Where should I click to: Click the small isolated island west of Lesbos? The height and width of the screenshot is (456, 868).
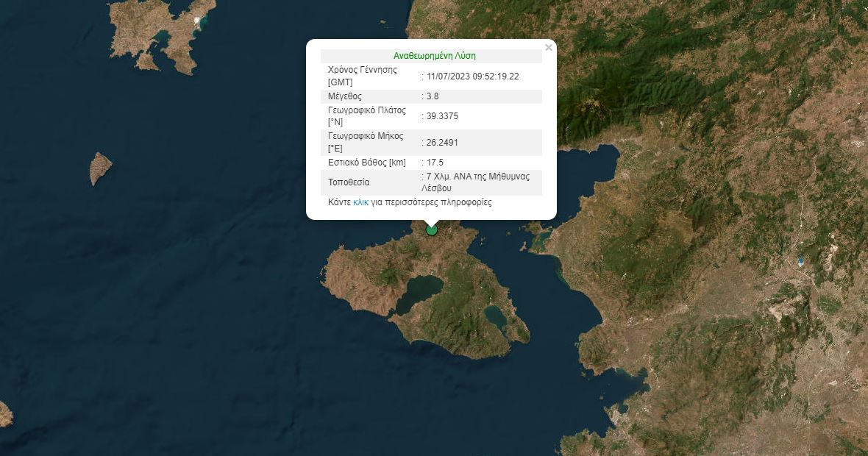(100, 168)
